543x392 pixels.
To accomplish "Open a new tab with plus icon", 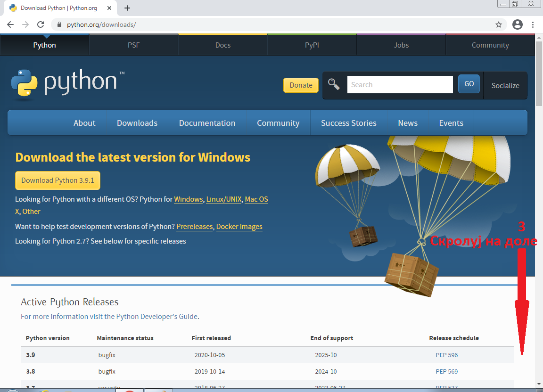I will pyautogui.click(x=127, y=8).
